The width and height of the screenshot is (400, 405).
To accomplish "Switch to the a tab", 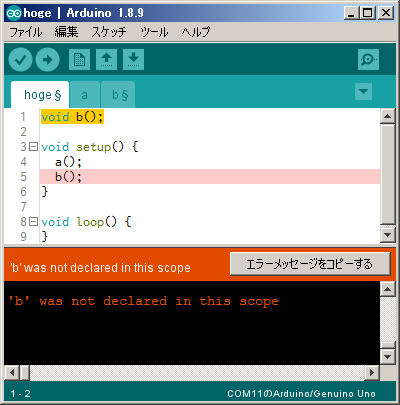I will (x=85, y=95).
